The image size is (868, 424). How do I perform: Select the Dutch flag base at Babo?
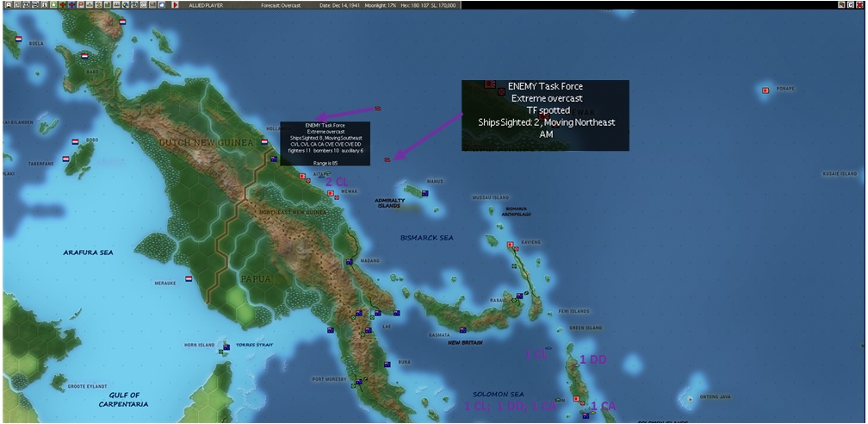tap(84, 56)
